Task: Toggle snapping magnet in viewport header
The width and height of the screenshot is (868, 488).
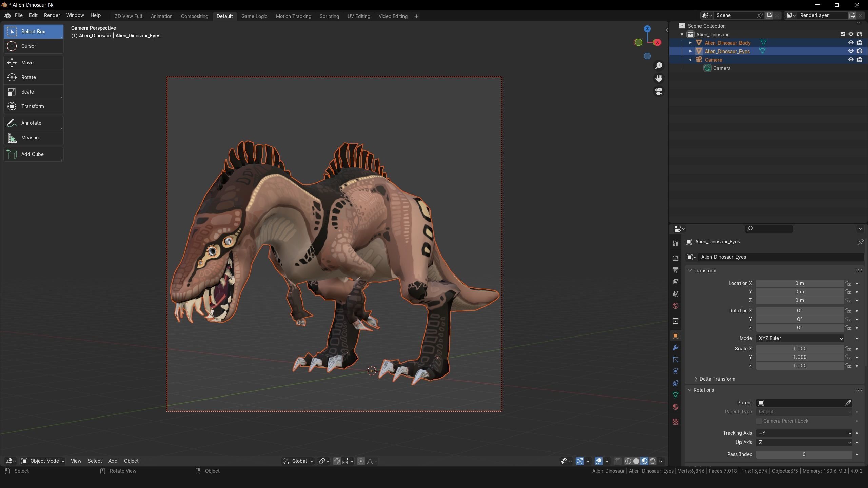Action: [x=337, y=461]
